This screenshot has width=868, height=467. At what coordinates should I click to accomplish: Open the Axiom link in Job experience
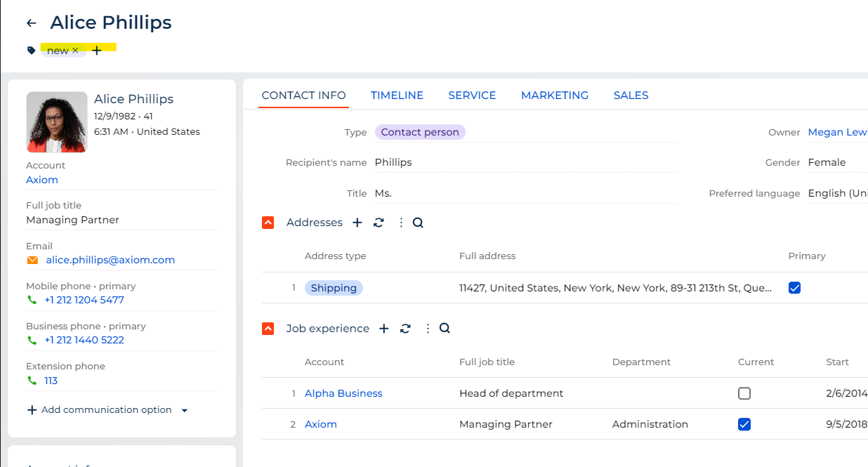(x=321, y=424)
